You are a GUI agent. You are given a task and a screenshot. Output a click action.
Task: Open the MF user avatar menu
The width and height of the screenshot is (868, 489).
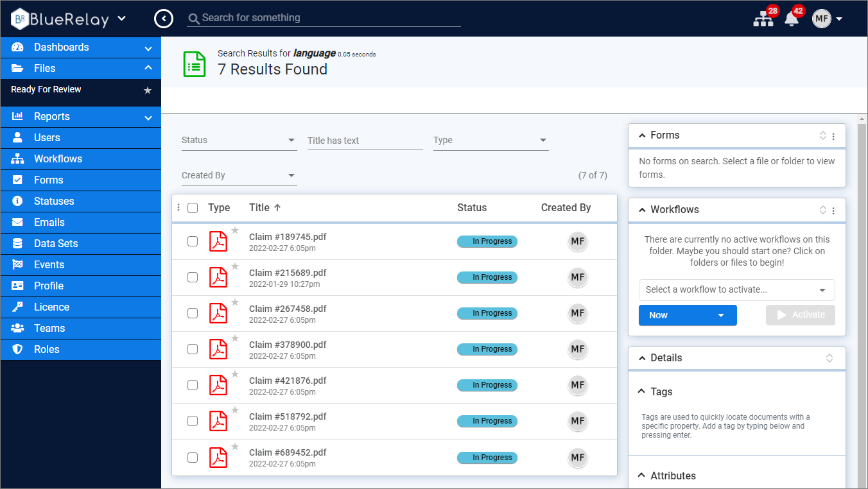click(x=822, y=19)
